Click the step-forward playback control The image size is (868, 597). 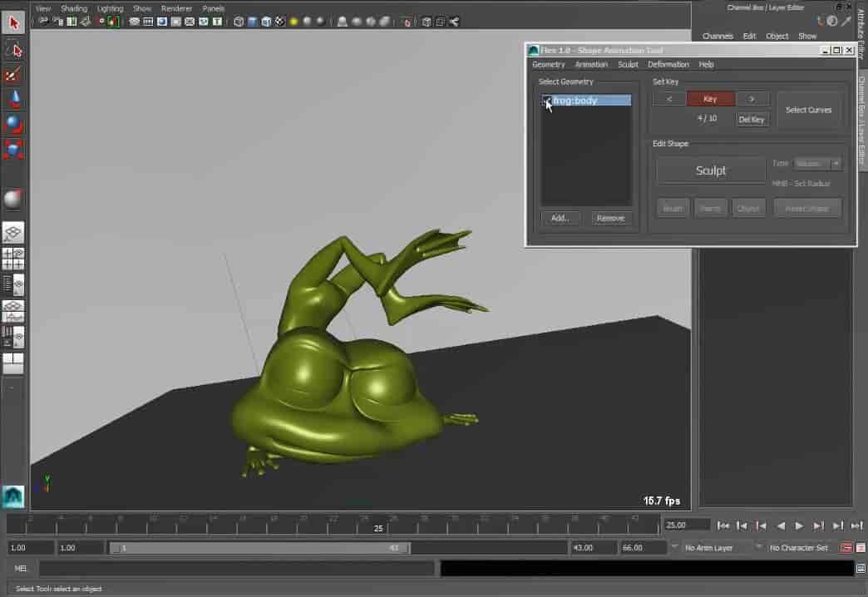[x=818, y=525]
